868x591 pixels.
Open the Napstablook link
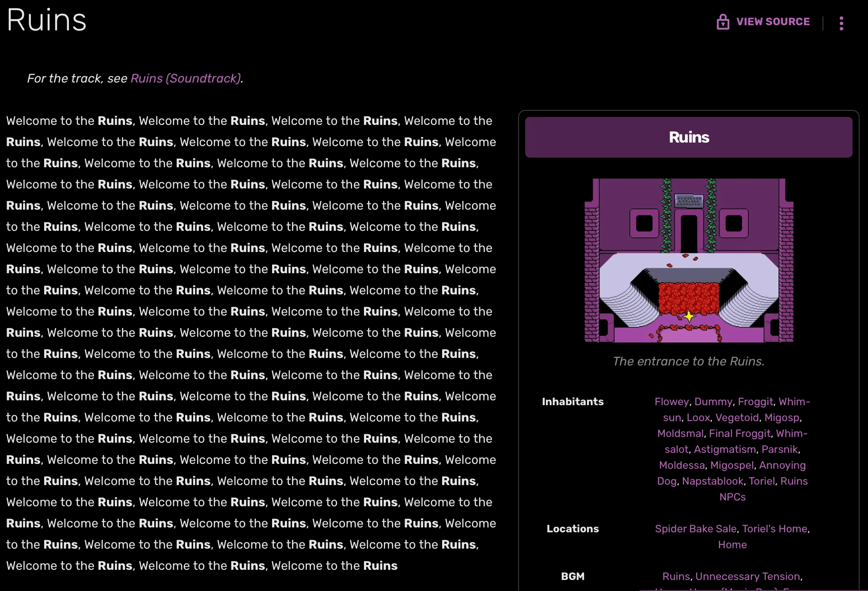[713, 481]
